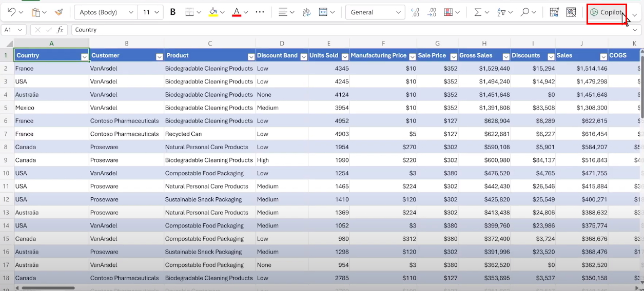
Task: Click the AutoSum sigma icon
Action: click(x=478, y=12)
